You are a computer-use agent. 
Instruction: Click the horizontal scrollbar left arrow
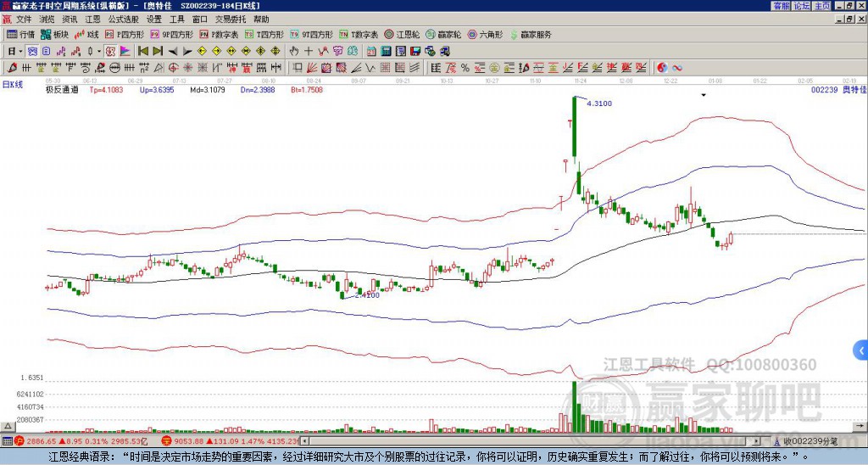coord(304,441)
